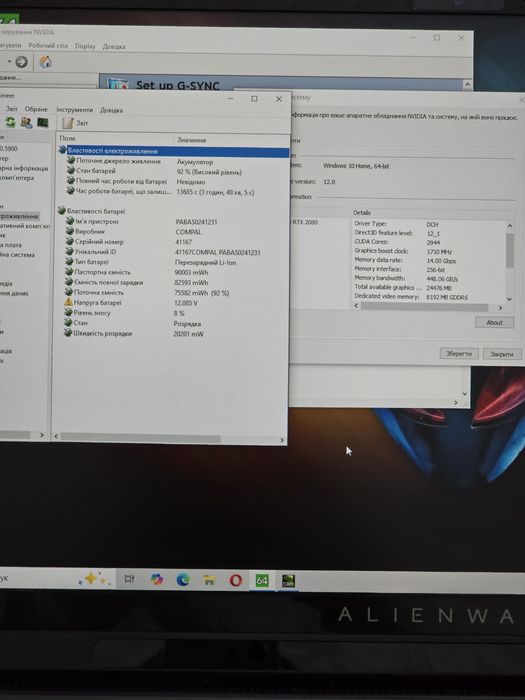Open the Обране menu in AIDA64
The width and height of the screenshot is (525, 700).
pyautogui.click(x=36, y=109)
